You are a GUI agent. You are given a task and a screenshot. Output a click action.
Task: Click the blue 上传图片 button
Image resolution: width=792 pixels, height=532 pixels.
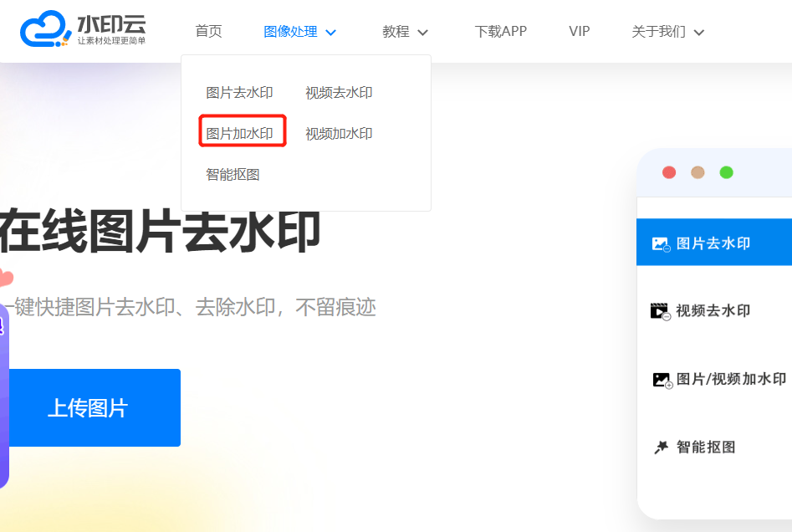pos(88,408)
